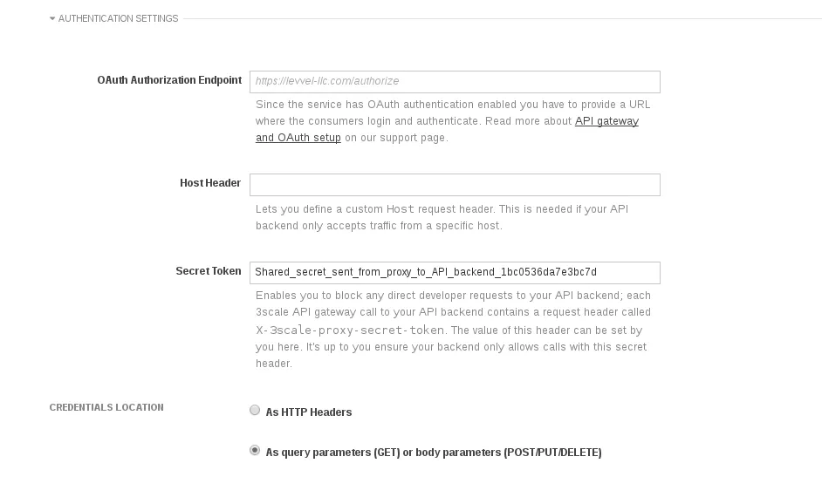The width and height of the screenshot is (822, 504).
Task: Select the As HTTP Headers radio button
Action: [255, 410]
